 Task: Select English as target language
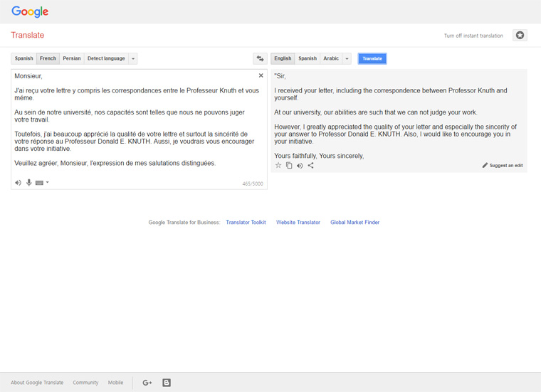(x=283, y=58)
